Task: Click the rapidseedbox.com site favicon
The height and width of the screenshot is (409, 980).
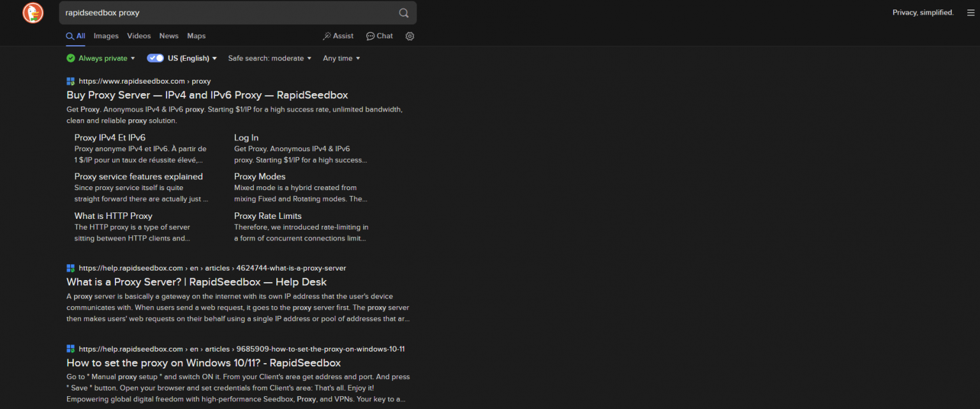Action: click(x=70, y=81)
